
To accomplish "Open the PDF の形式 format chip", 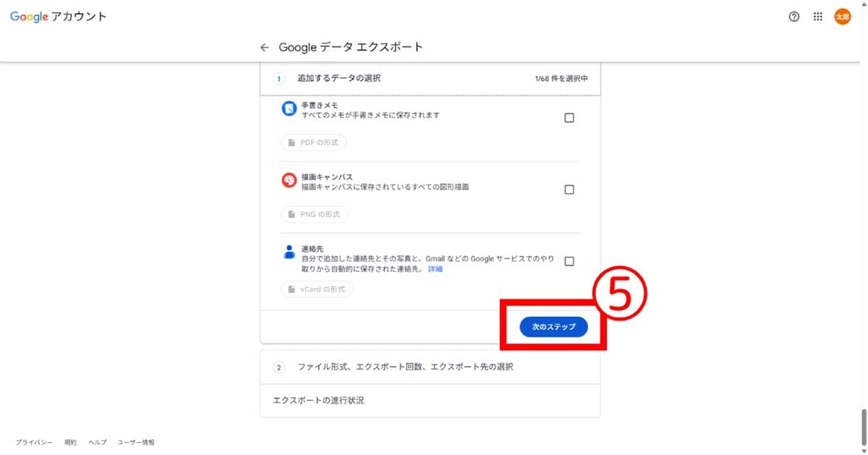I will pos(314,143).
